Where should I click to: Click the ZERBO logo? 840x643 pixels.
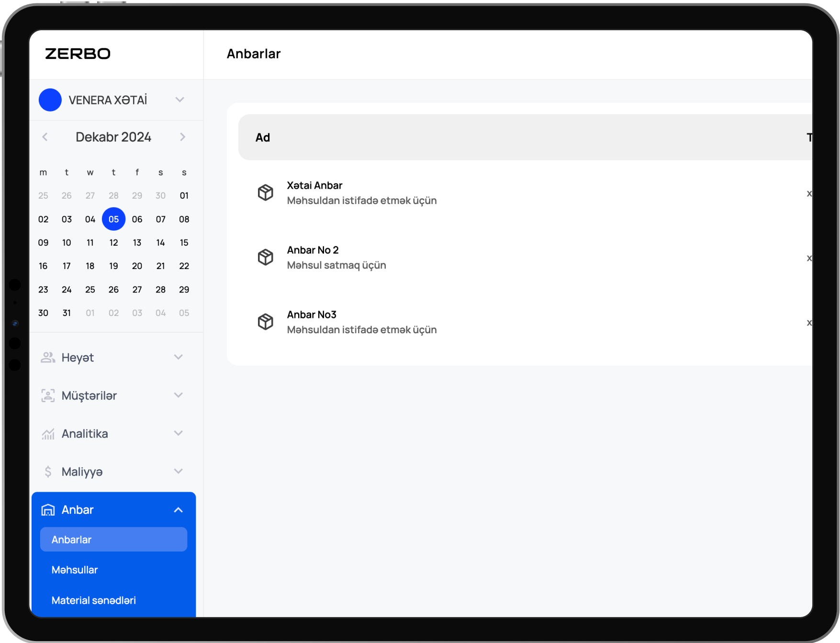tap(78, 54)
